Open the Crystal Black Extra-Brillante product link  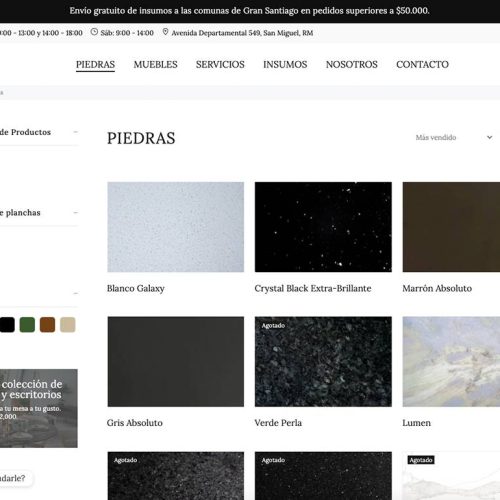[x=313, y=288]
